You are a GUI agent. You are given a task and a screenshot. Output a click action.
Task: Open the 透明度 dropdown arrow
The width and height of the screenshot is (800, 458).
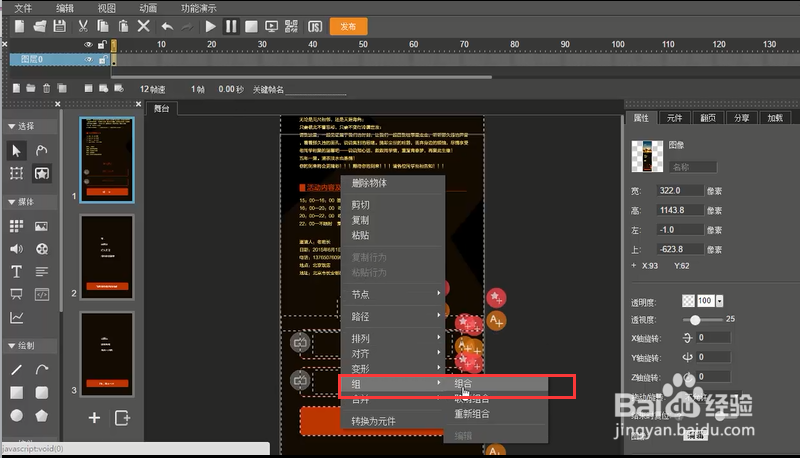719,301
